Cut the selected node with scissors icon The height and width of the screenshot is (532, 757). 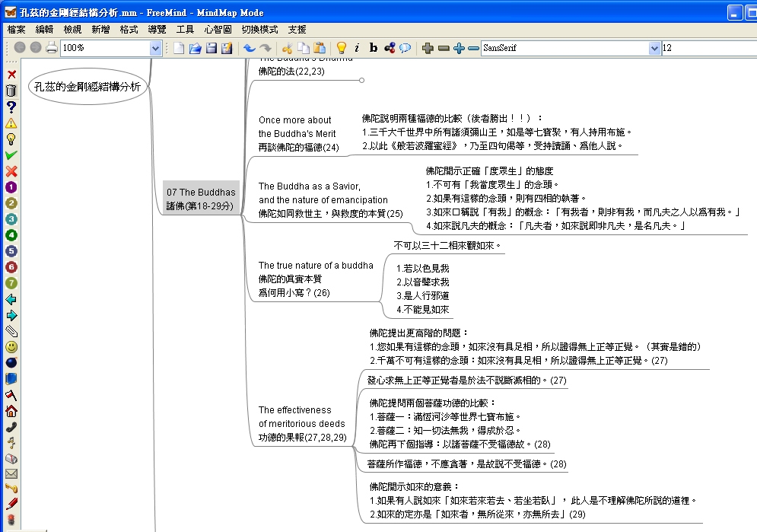288,47
